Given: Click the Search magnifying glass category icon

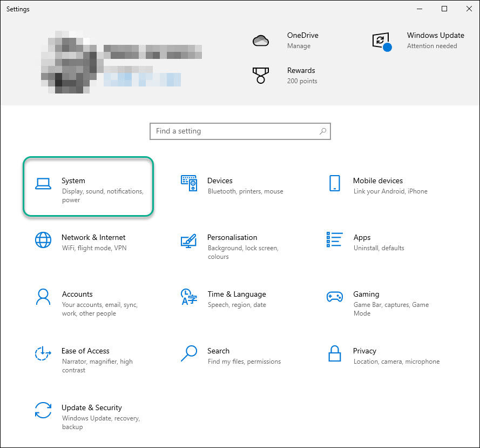Looking at the screenshot, I should 188,353.
